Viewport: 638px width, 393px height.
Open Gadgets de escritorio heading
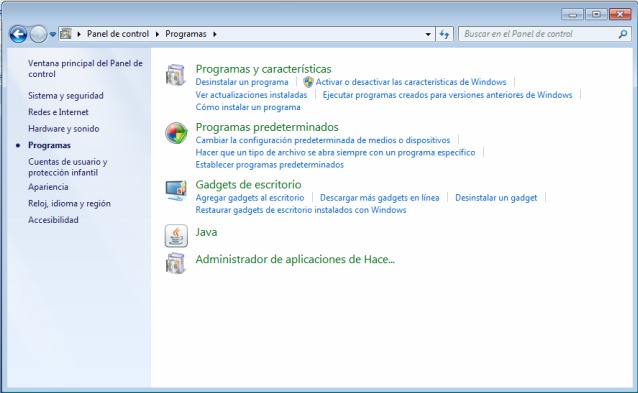point(248,185)
